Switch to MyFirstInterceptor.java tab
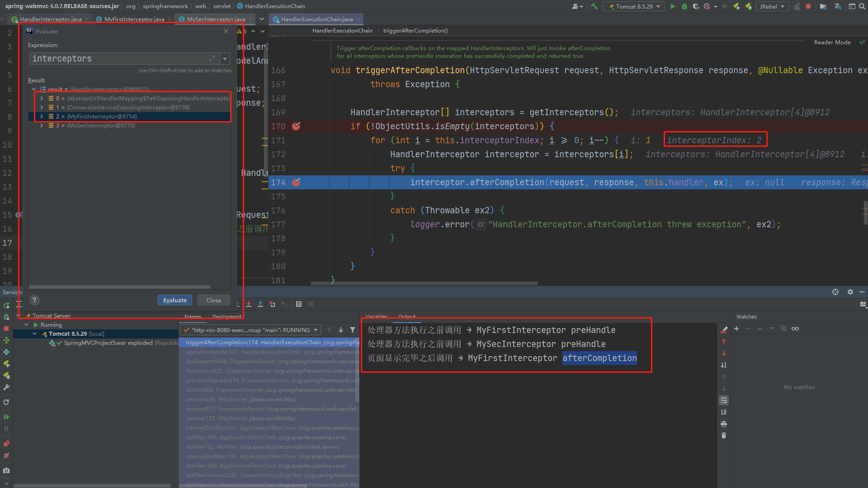The image size is (868, 488). (133, 19)
